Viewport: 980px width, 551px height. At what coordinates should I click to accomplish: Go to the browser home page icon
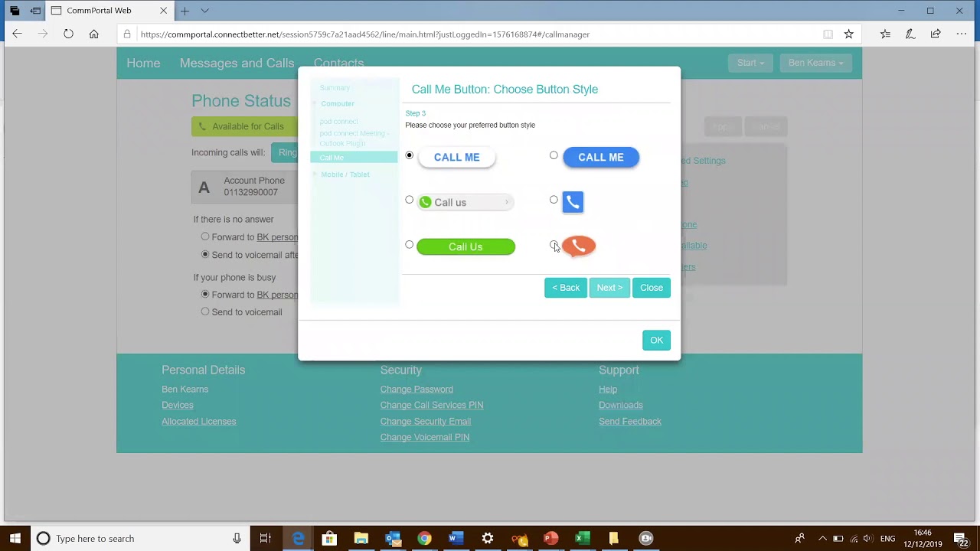(93, 34)
